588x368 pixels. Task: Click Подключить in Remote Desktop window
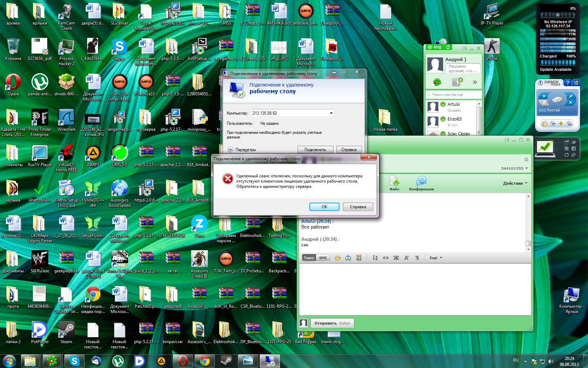point(315,150)
